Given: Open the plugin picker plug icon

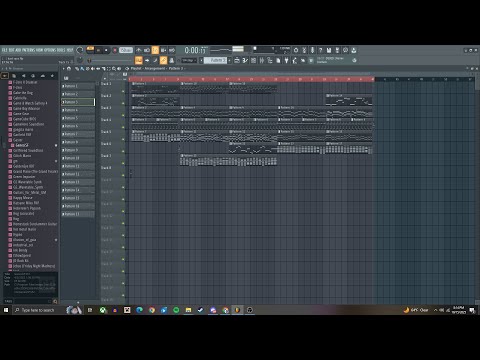Looking at the screenshot, I should [286, 60].
